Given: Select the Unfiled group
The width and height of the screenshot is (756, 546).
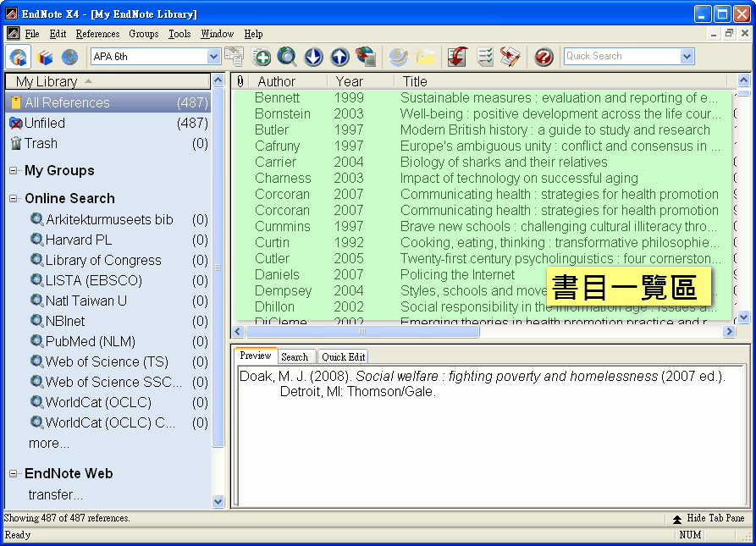Looking at the screenshot, I should click(x=108, y=124).
